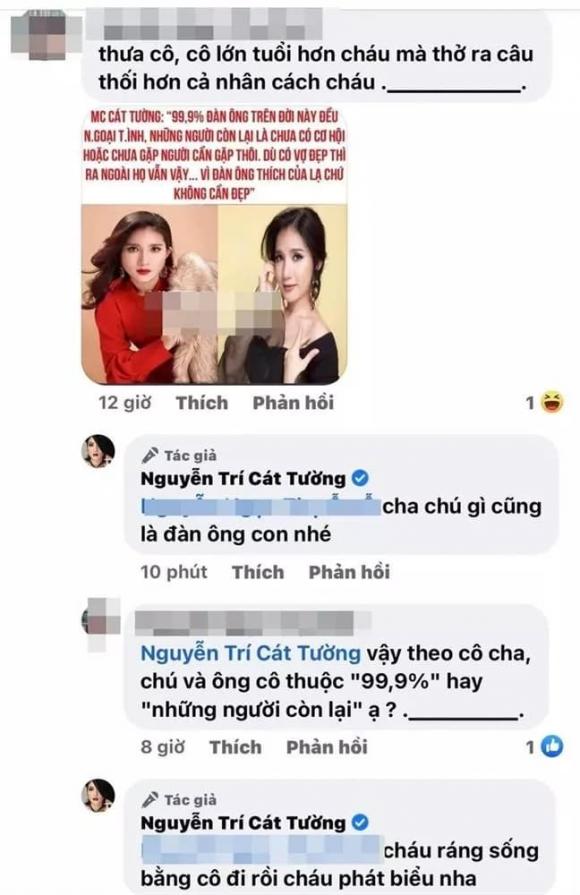The width and height of the screenshot is (580, 895).
Task: Click the blue like reaction icon
Action: (x=551, y=747)
